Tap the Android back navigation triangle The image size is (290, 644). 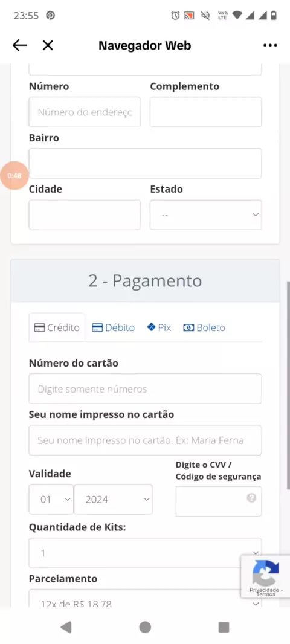coord(66,626)
